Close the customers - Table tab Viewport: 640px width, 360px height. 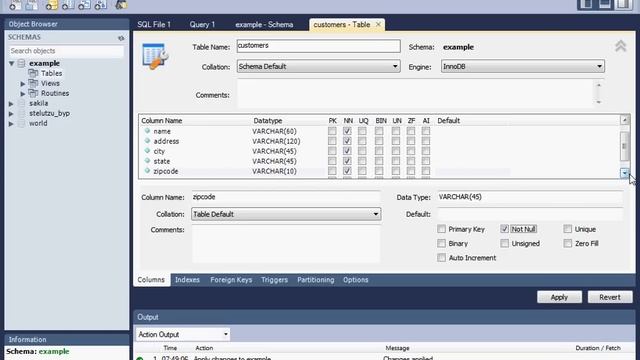pyautogui.click(x=378, y=24)
